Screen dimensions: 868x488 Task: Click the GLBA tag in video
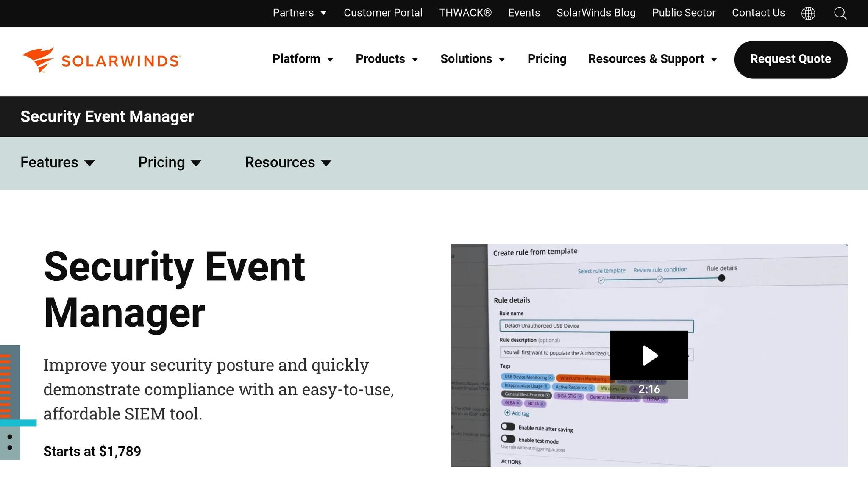point(512,403)
